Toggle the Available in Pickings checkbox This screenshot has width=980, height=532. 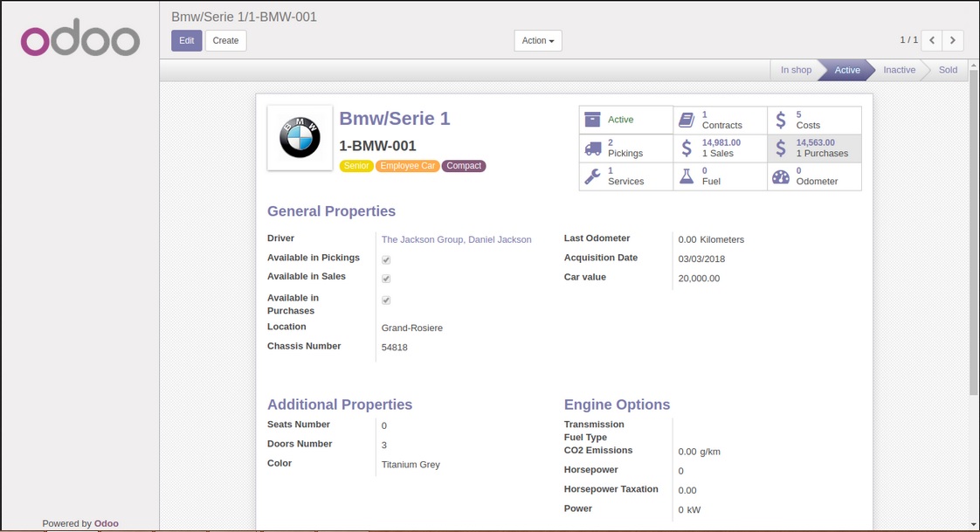coord(386,259)
